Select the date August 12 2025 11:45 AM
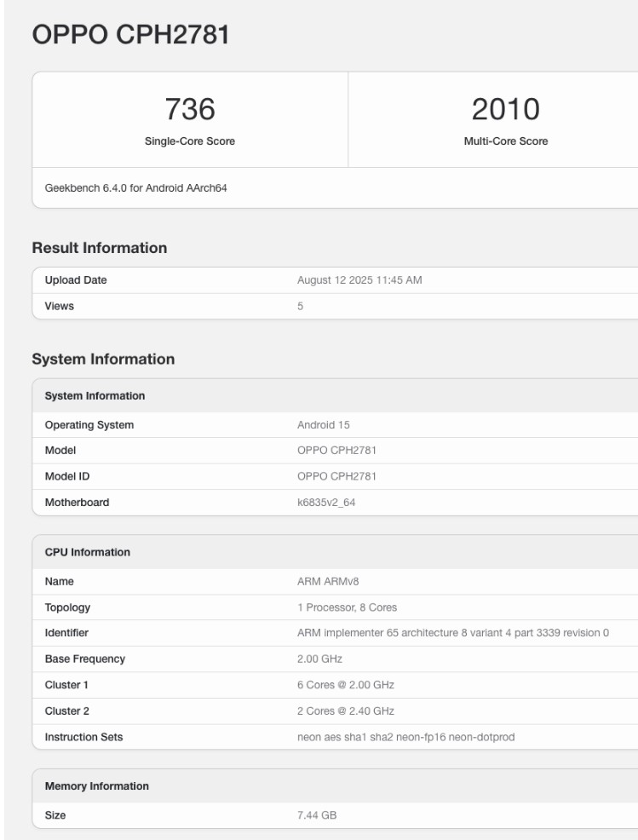This screenshot has width=638, height=840. coord(359,280)
